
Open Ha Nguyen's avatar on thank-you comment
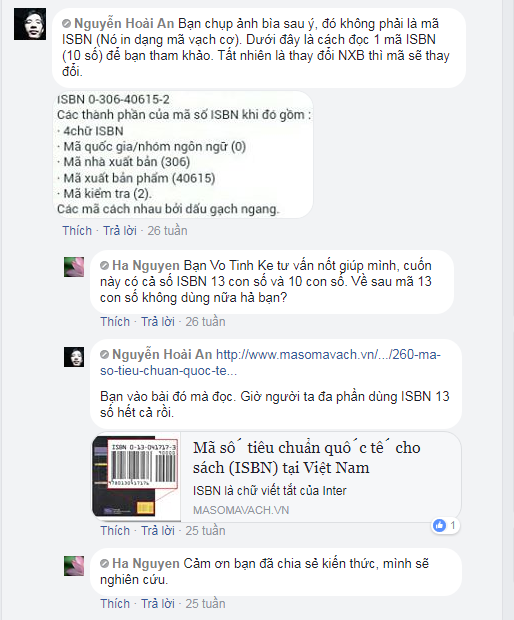[74, 566]
